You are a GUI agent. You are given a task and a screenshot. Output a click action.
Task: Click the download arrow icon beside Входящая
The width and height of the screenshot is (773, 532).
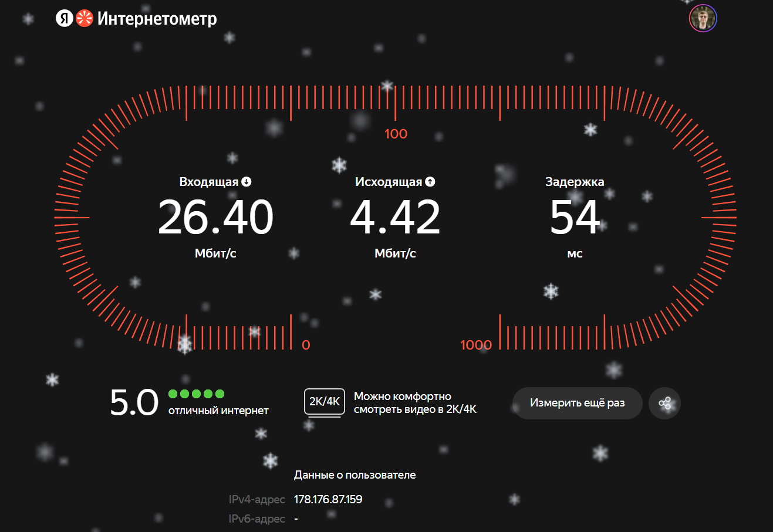(247, 182)
